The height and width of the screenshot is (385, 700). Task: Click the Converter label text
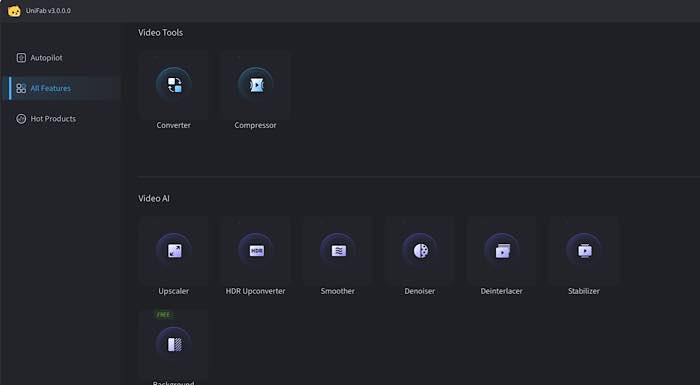pos(174,125)
